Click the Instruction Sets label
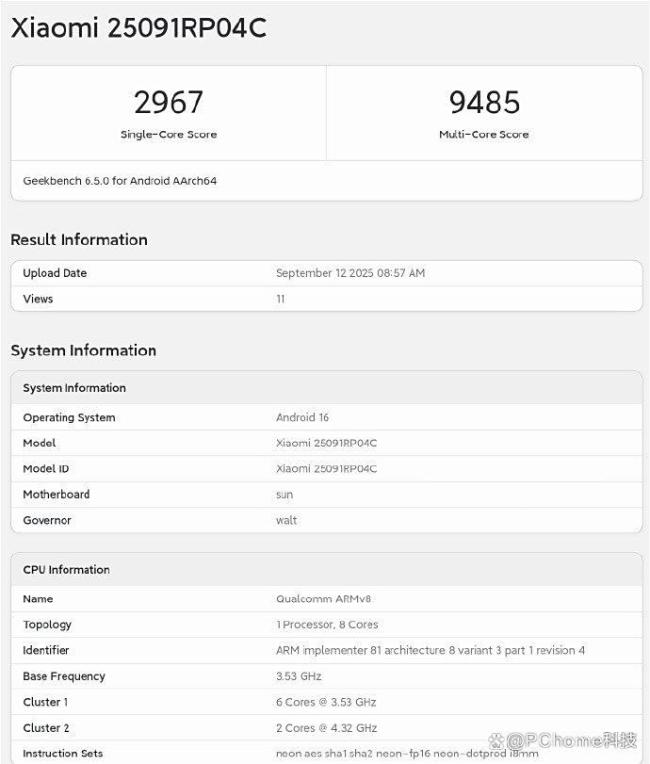The width and height of the screenshot is (650, 764). [63, 754]
